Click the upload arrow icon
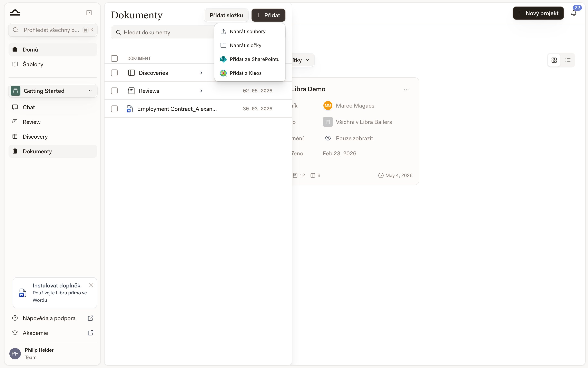 [x=223, y=31]
